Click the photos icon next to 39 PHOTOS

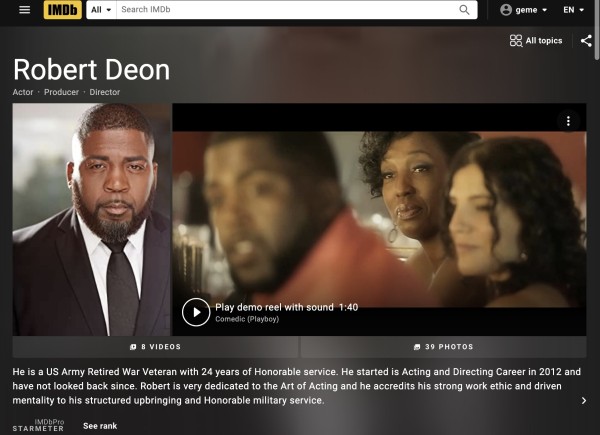[417, 347]
